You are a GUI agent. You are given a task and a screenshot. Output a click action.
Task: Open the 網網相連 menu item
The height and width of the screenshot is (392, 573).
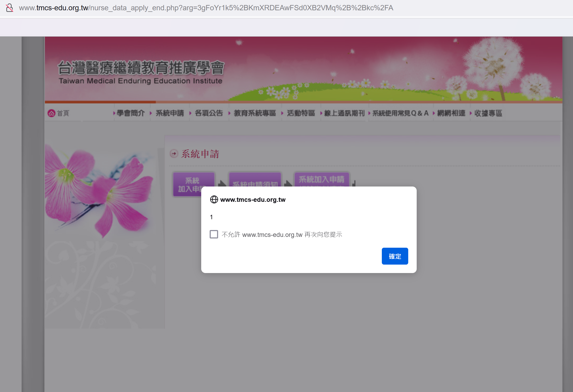click(451, 113)
